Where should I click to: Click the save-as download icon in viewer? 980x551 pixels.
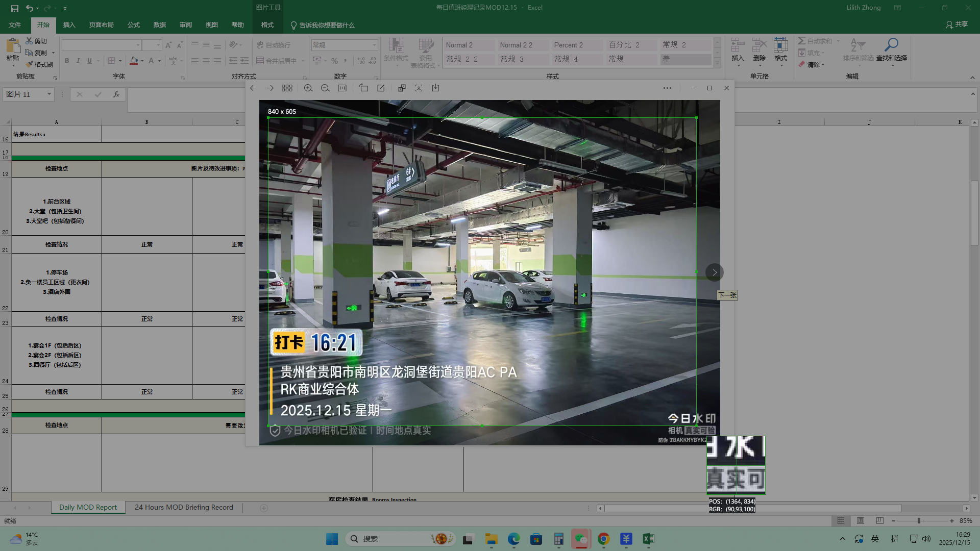coord(435,88)
